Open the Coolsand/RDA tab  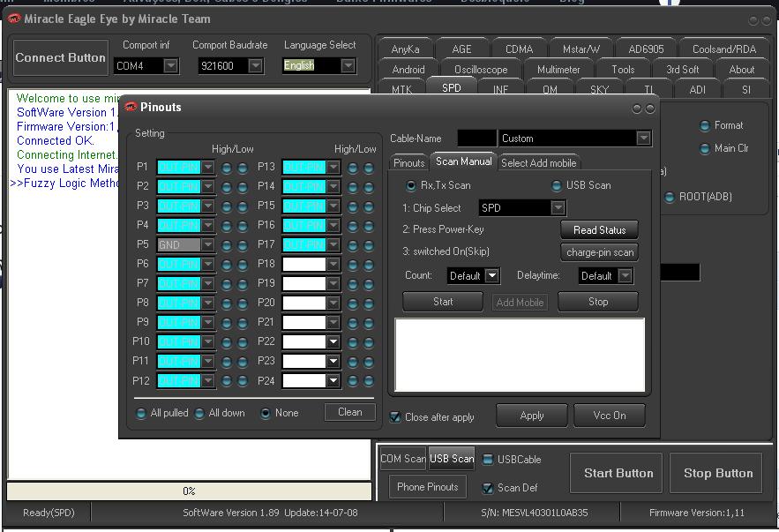(724, 49)
